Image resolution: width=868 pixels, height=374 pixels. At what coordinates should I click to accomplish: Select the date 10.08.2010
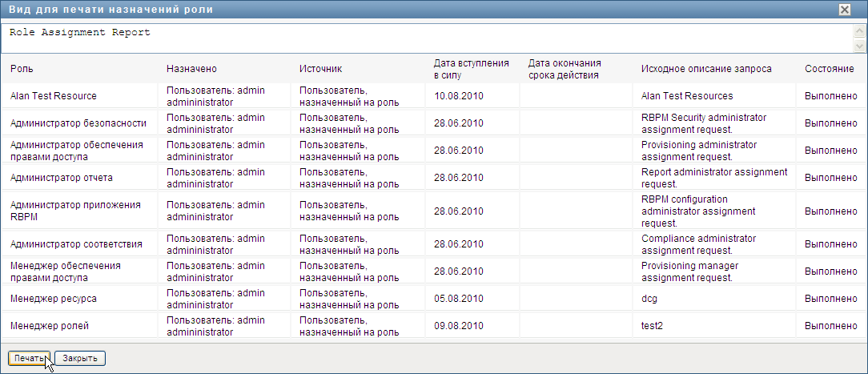(459, 96)
